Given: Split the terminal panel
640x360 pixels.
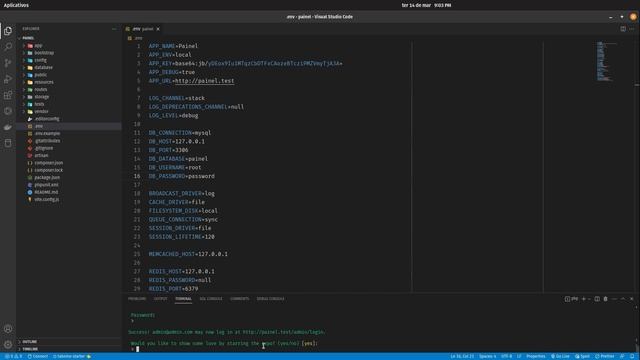Looking at the screenshot, I should (597, 299).
